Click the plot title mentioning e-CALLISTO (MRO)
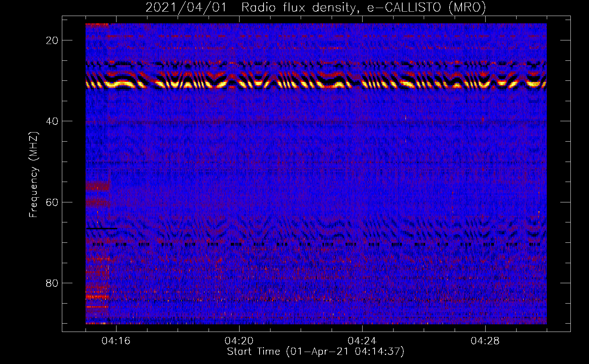Screen dimensions: 589x364 [316, 8]
